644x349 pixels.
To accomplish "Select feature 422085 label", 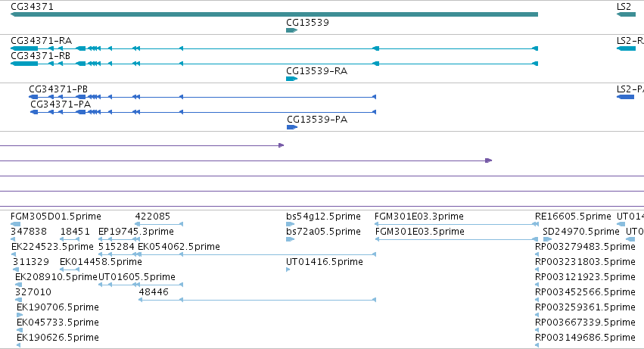I will (152, 217).
